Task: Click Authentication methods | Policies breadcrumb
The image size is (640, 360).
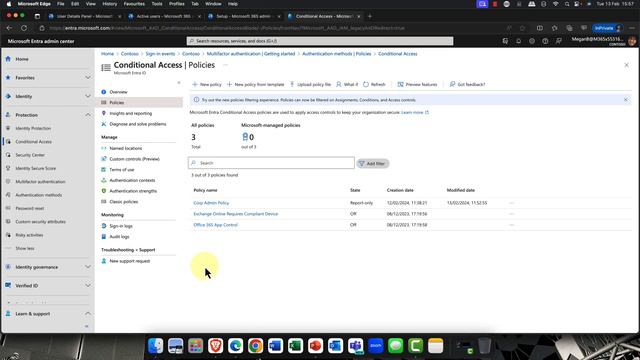Action: (x=336, y=54)
